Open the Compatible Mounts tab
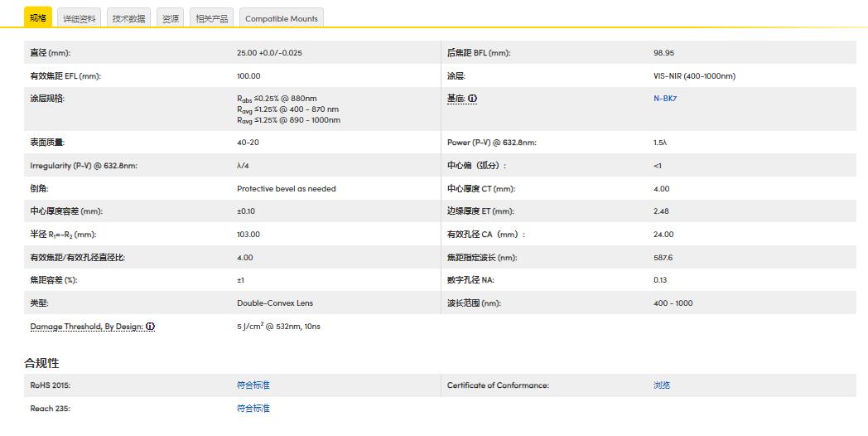The width and height of the screenshot is (868, 436). (x=281, y=18)
